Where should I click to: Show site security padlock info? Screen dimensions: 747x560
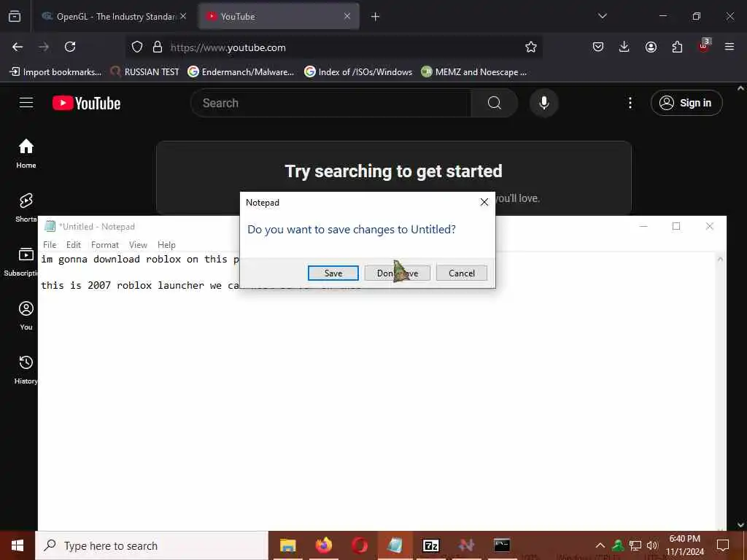(158, 47)
